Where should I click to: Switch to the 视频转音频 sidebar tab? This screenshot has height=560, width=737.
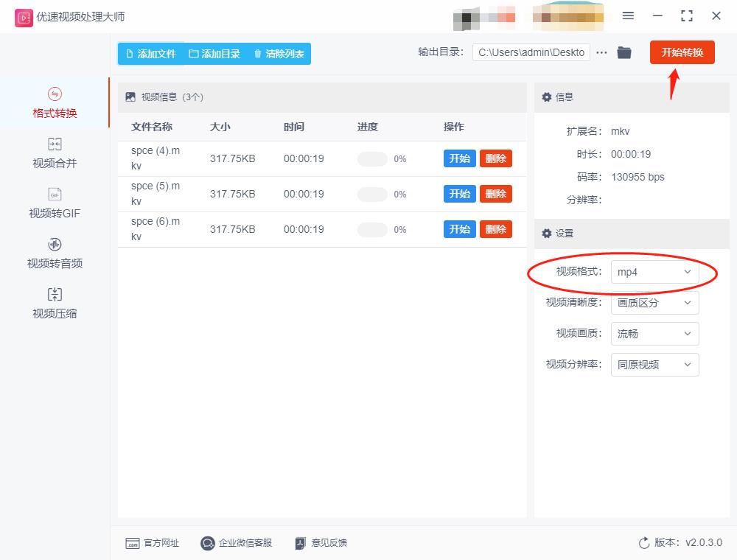coord(55,253)
